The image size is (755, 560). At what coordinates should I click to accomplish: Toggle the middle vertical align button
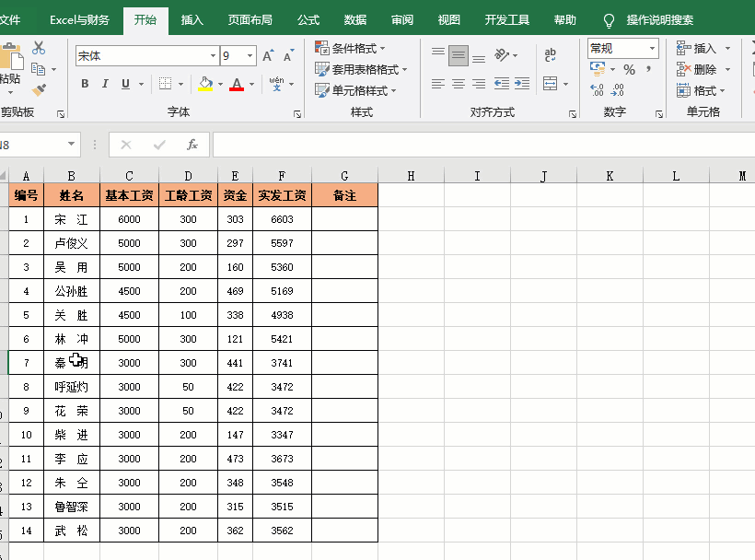[x=458, y=55]
